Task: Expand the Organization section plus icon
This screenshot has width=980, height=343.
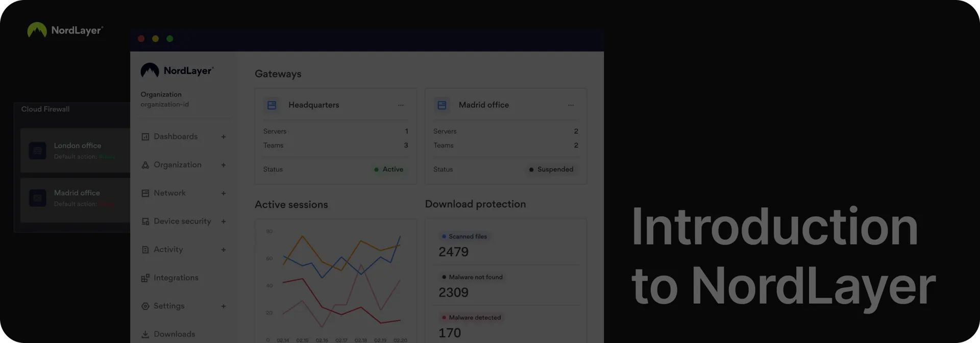Action: point(223,165)
